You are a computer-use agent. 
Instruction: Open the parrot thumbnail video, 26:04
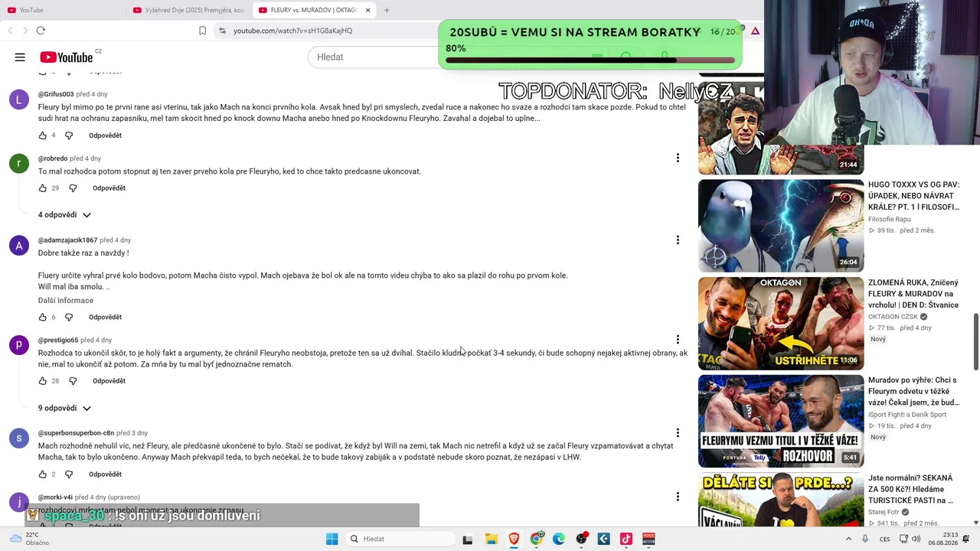781,226
